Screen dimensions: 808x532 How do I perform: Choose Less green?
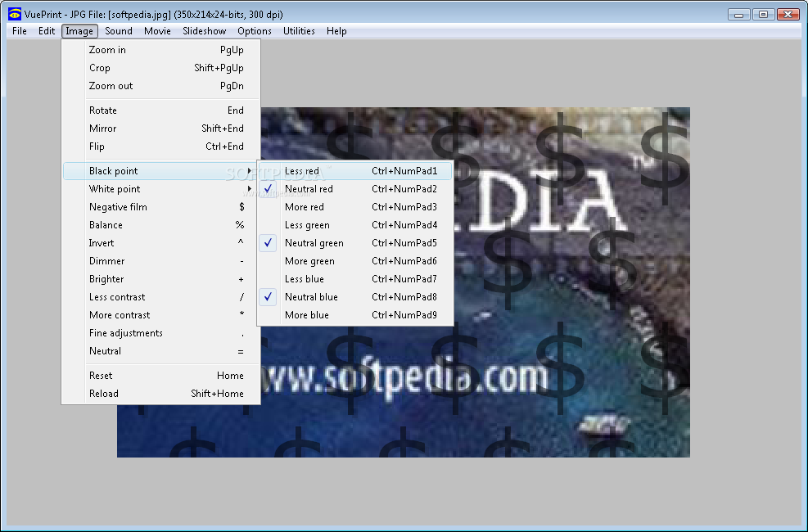(355, 225)
